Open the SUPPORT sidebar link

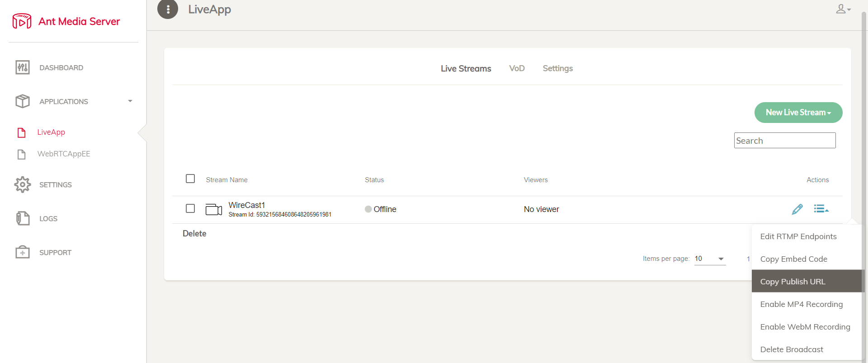[55, 253]
